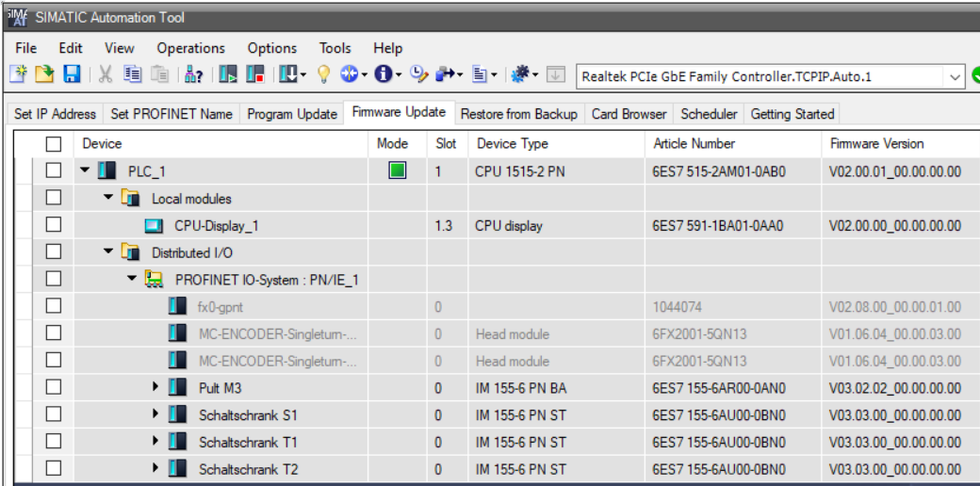Toggle the select-all checkbox in header row
This screenshot has width=980, height=486.
pos(54,144)
